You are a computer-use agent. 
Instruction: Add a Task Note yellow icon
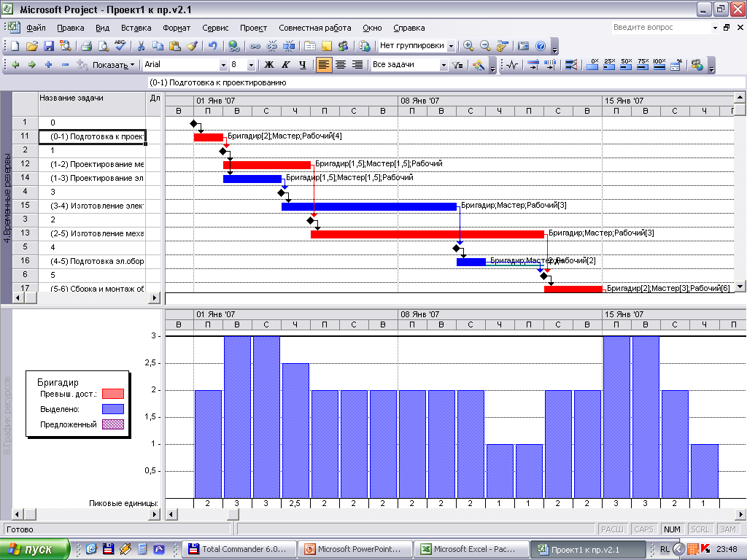pyautogui.click(x=326, y=46)
